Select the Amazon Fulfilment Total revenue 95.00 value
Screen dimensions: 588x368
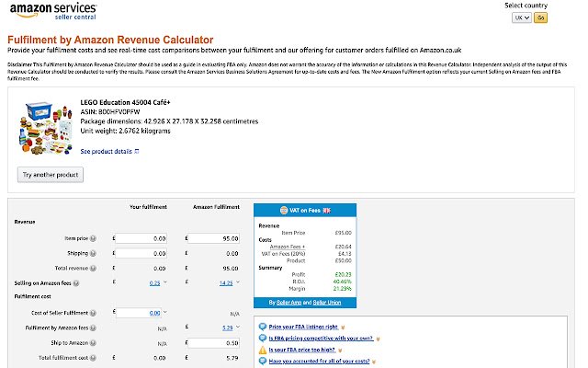(x=231, y=268)
